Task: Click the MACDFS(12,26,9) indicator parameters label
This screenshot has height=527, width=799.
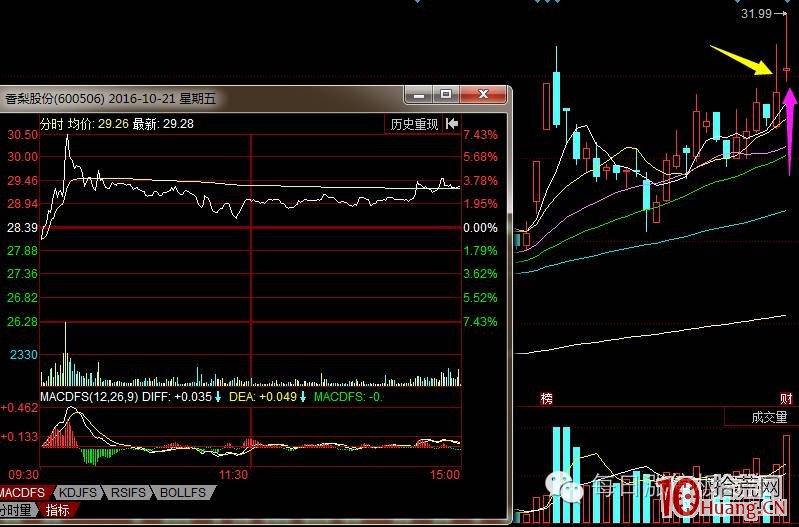Action: [89, 397]
